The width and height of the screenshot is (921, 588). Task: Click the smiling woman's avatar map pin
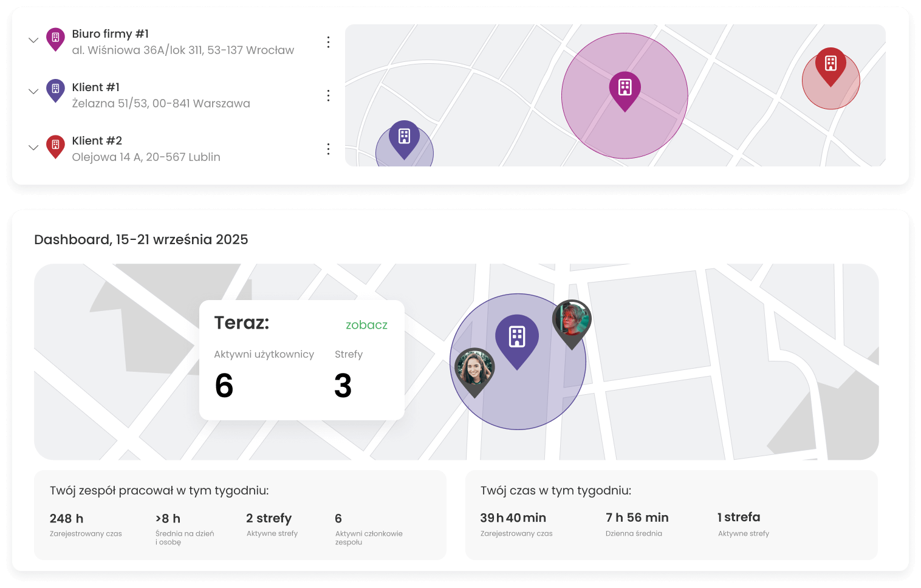[x=474, y=369]
